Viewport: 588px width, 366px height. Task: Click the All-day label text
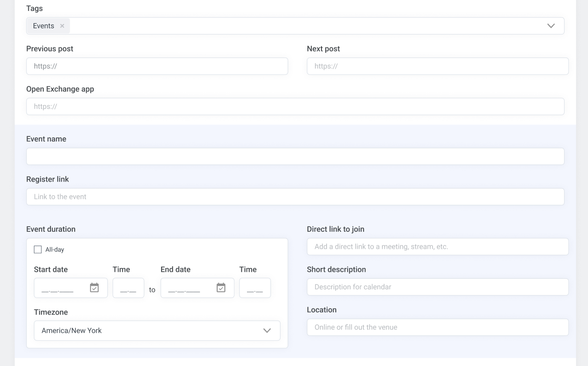click(55, 250)
